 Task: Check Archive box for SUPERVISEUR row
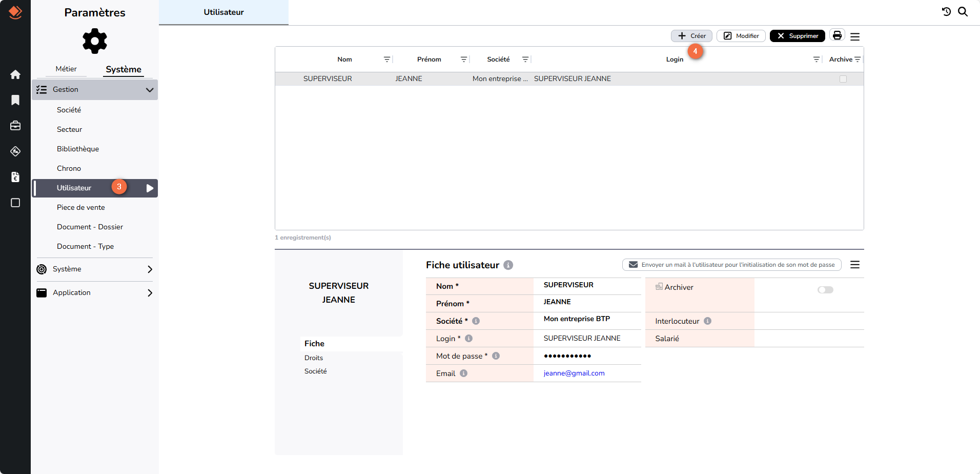pos(843,79)
